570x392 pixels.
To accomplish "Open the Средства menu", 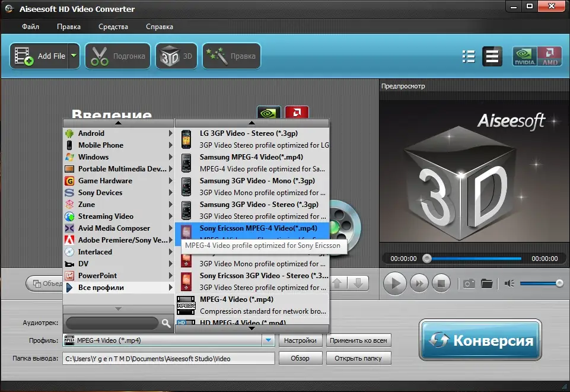I will [x=113, y=27].
